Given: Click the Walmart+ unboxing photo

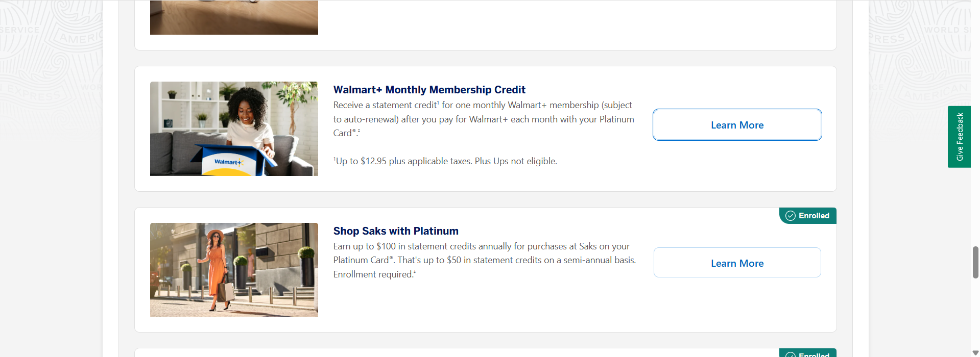Looking at the screenshot, I should click(x=233, y=129).
